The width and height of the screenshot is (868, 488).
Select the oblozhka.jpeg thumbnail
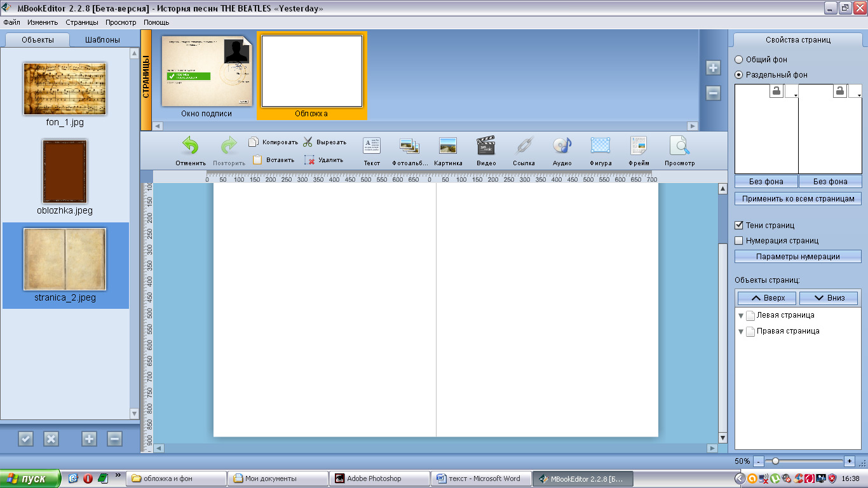click(x=65, y=172)
